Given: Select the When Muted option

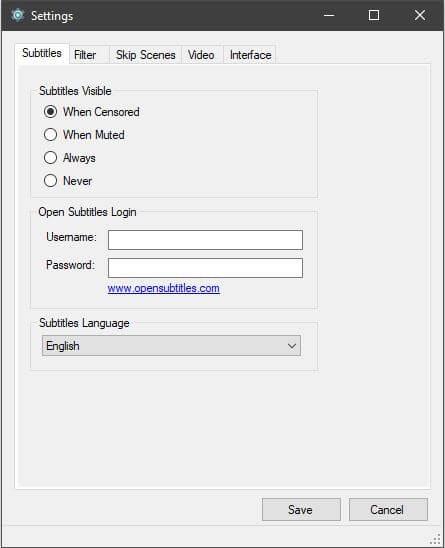Looking at the screenshot, I should coord(84,135).
